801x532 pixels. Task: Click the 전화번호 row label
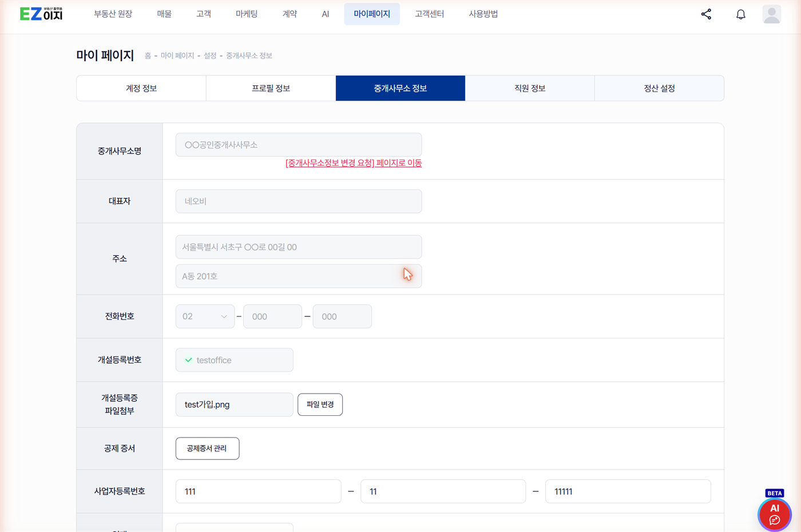[120, 316]
